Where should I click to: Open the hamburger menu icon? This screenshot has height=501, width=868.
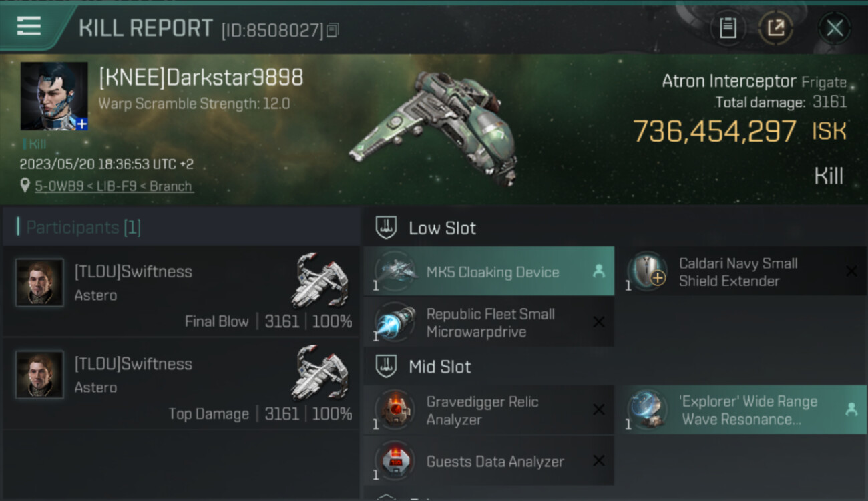coord(29,26)
